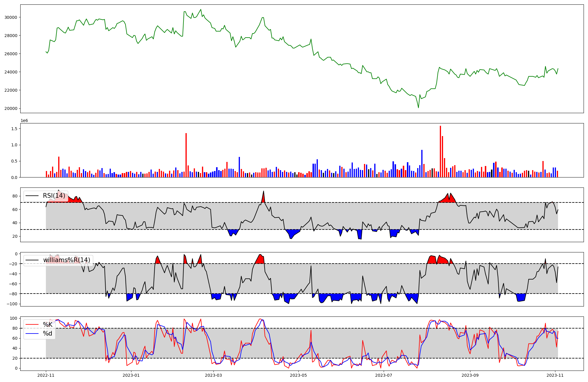The height and width of the screenshot is (382, 588).
Task: Click the 2023-03 x-axis date label
Action: click(213, 375)
